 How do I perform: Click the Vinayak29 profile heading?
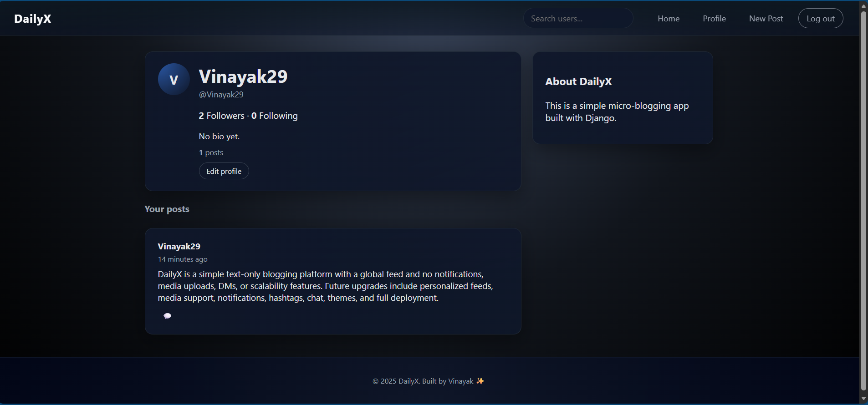click(243, 76)
